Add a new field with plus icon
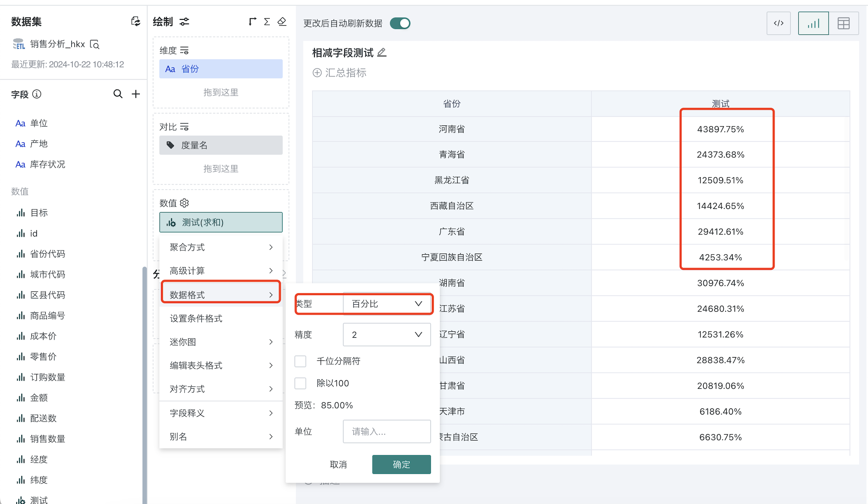The width and height of the screenshot is (868, 504). 136,94
